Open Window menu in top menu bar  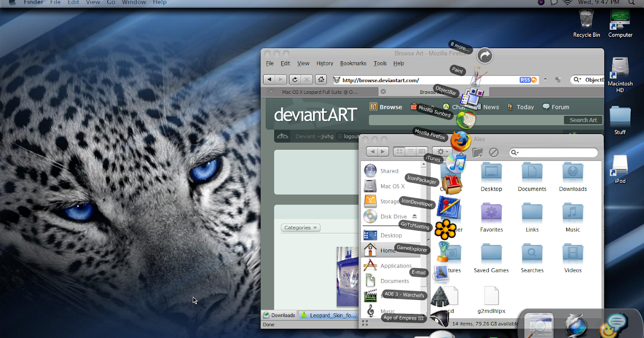[x=134, y=3]
